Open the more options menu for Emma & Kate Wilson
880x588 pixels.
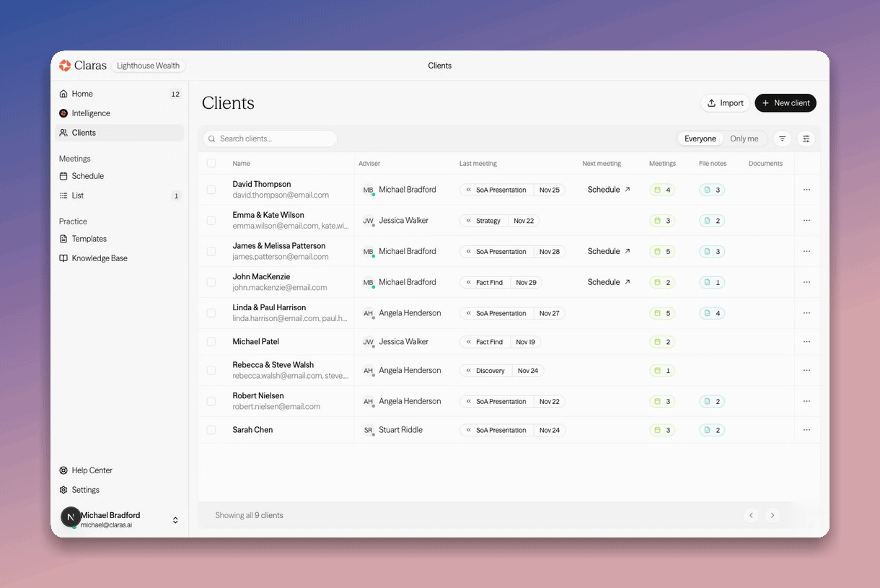click(x=806, y=221)
